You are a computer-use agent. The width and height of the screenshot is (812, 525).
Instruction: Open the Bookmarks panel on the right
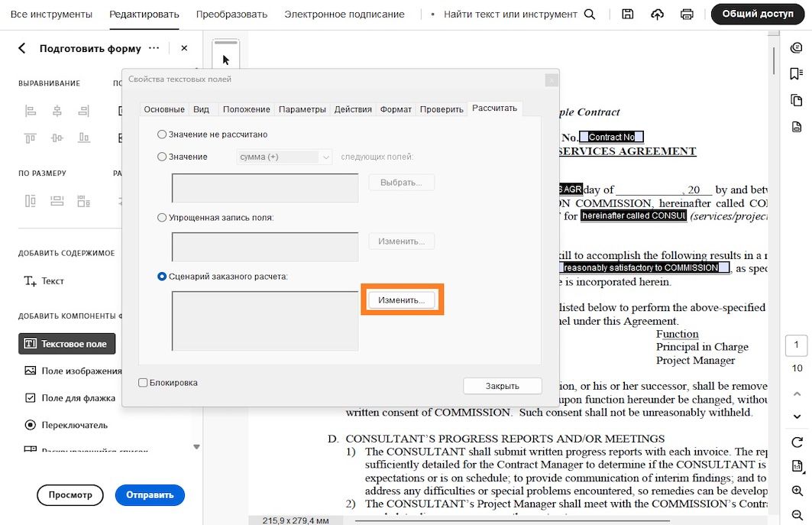click(x=797, y=73)
